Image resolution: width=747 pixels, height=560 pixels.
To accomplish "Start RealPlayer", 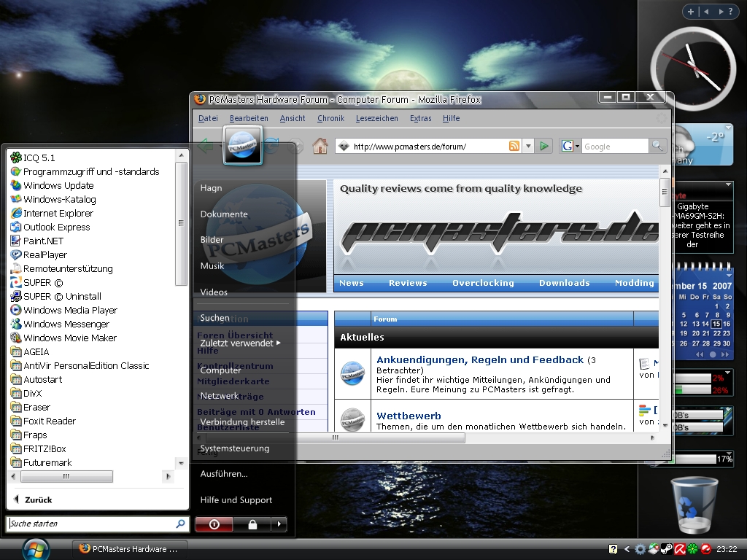I will pyautogui.click(x=39, y=254).
